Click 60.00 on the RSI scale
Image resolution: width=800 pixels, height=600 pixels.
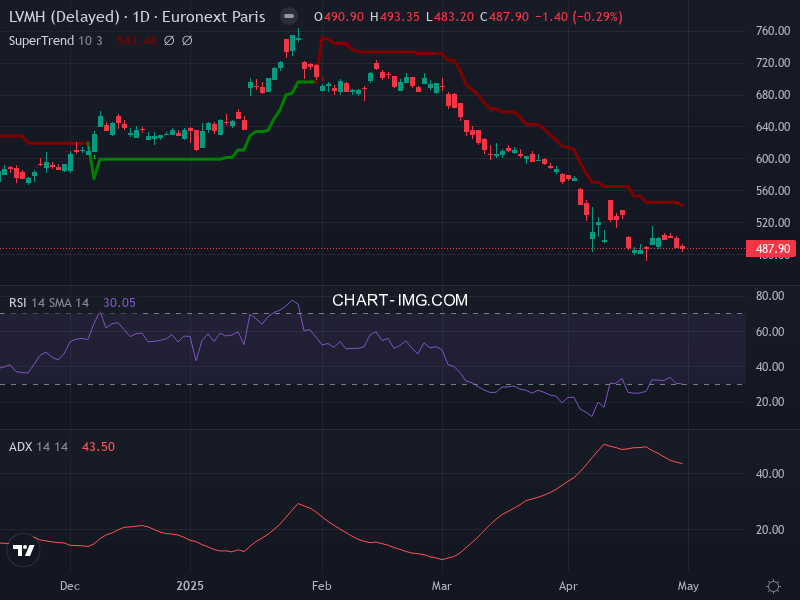(770, 332)
